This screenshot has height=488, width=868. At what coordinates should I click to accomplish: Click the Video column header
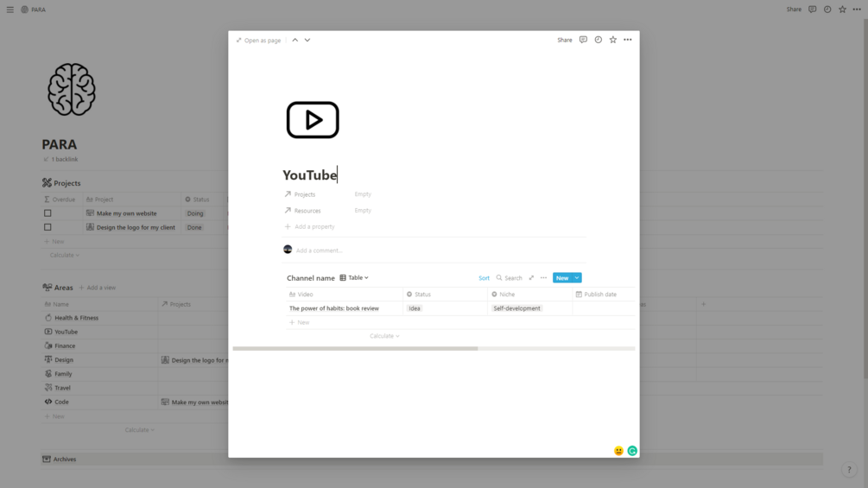(x=345, y=295)
